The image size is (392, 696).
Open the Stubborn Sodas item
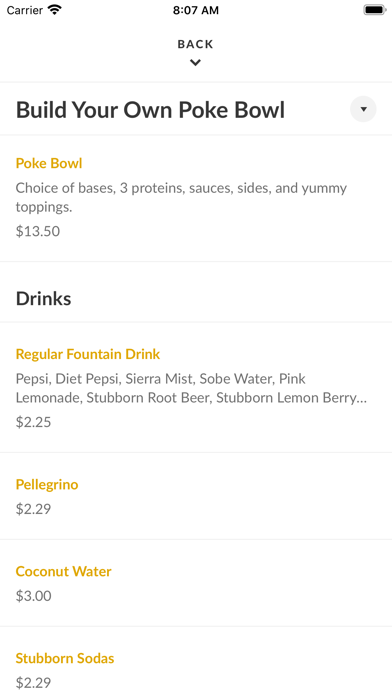point(65,658)
